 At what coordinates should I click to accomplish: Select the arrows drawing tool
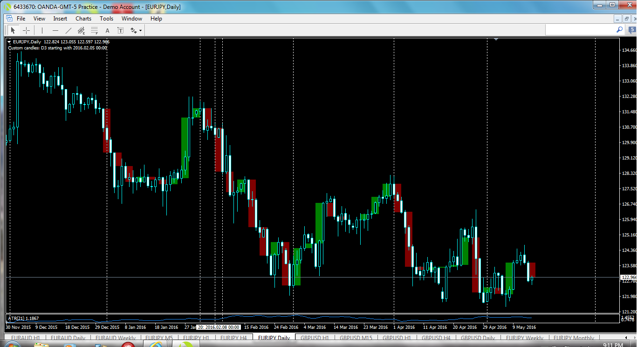[134, 30]
